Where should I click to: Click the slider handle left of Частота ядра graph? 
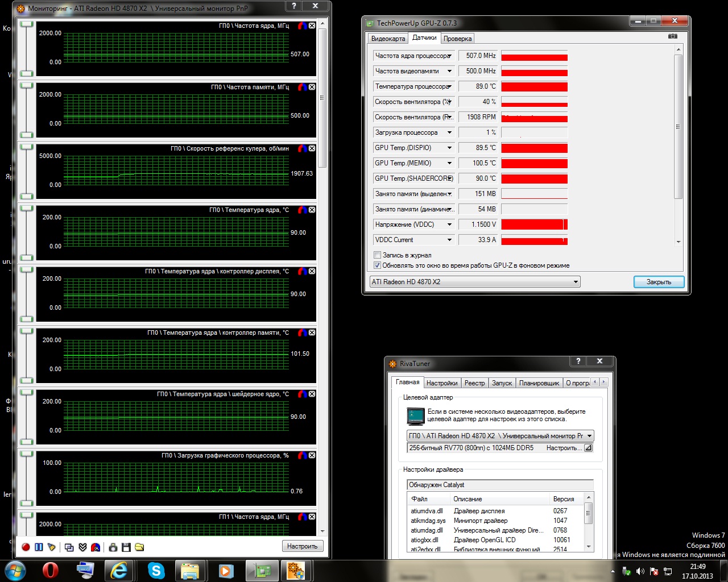point(27,24)
